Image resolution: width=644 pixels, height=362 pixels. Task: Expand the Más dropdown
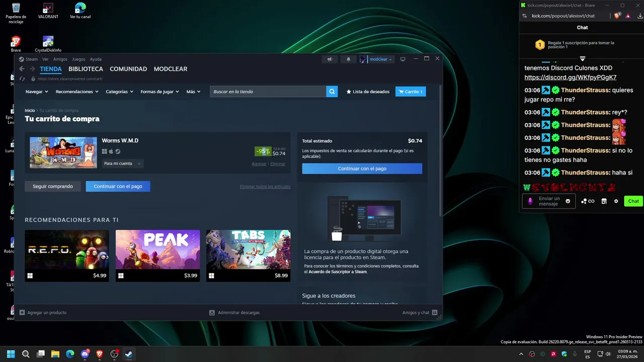[193, 92]
